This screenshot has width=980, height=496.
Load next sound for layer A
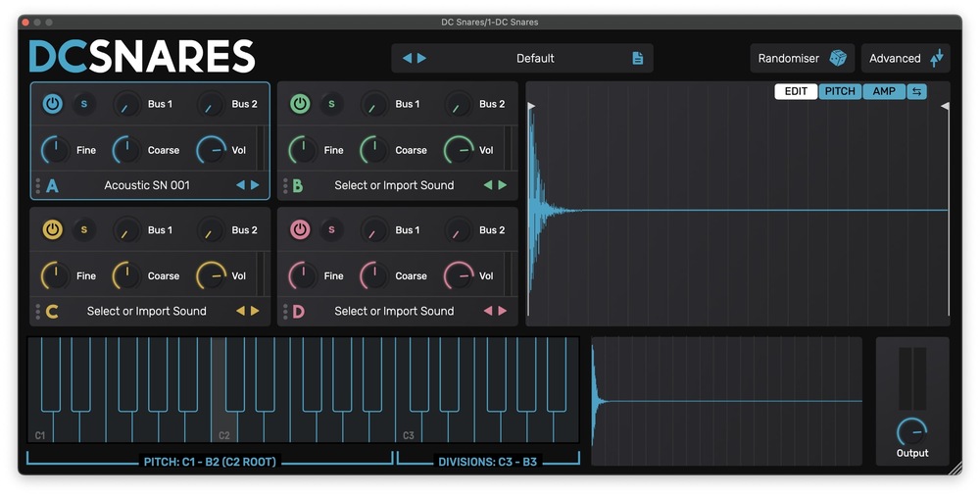tap(255, 185)
